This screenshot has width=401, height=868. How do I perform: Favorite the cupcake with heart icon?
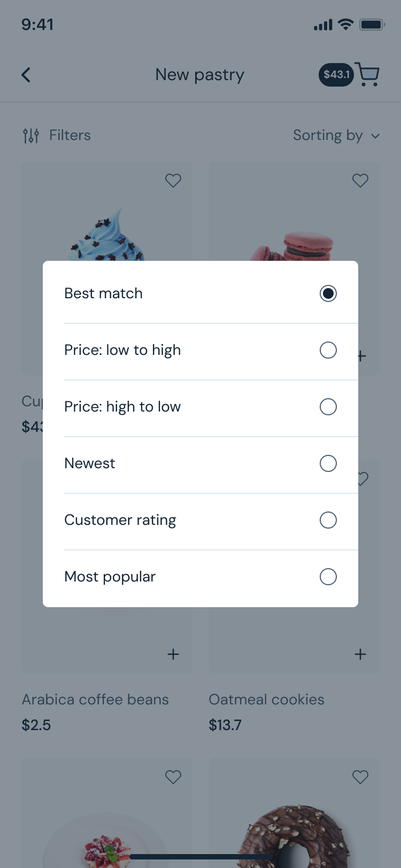click(173, 181)
